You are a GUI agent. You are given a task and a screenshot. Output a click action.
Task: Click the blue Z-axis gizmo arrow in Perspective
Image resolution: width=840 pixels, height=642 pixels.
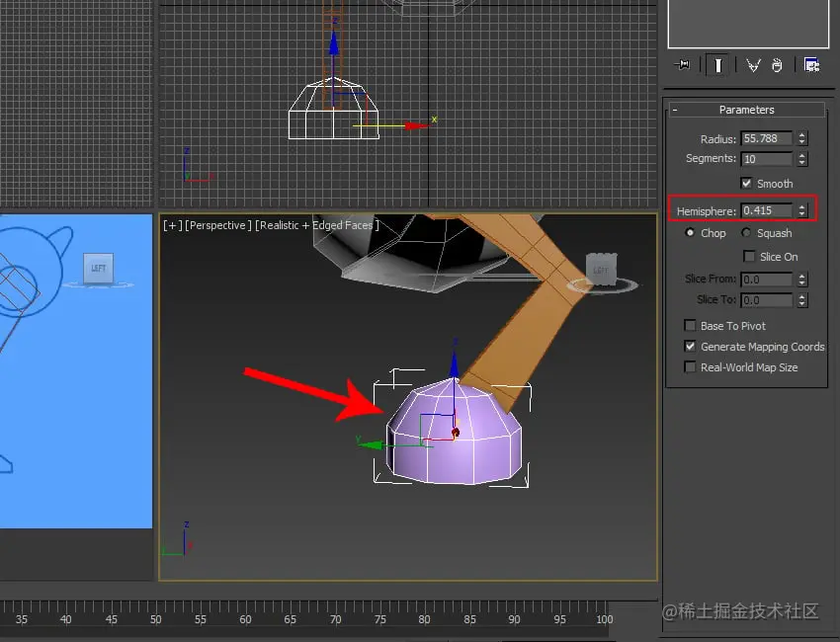click(455, 363)
